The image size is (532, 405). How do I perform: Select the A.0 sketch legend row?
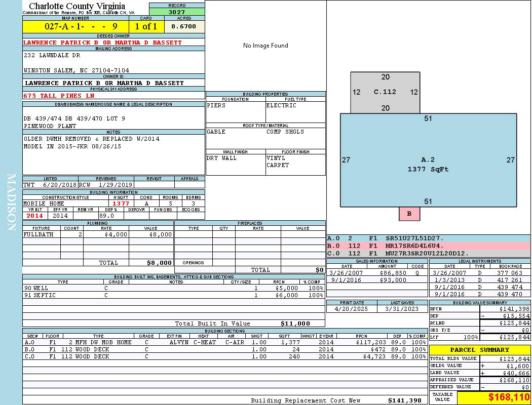pos(428,238)
